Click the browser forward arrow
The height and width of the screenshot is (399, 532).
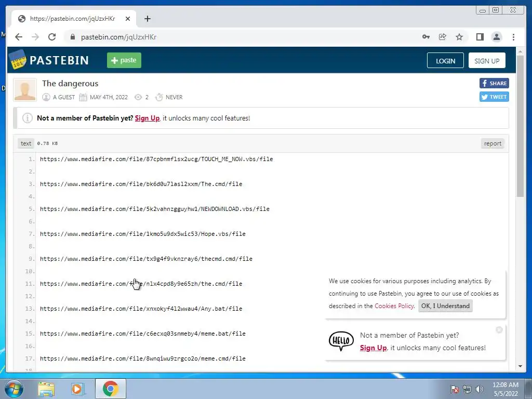pyautogui.click(x=35, y=37)
